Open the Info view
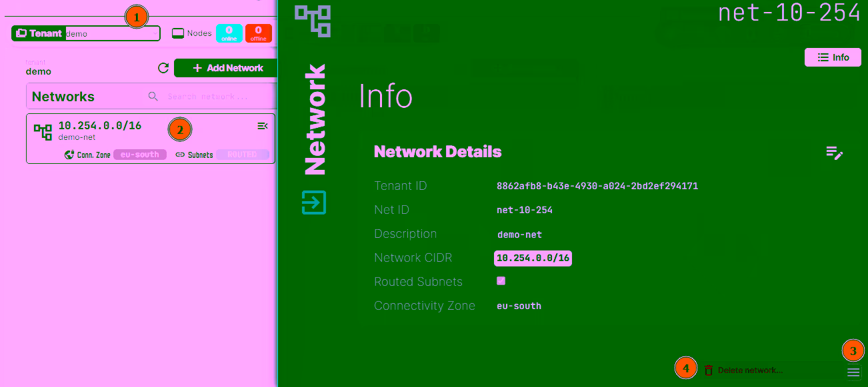868x387 pixels. point(833,57)
